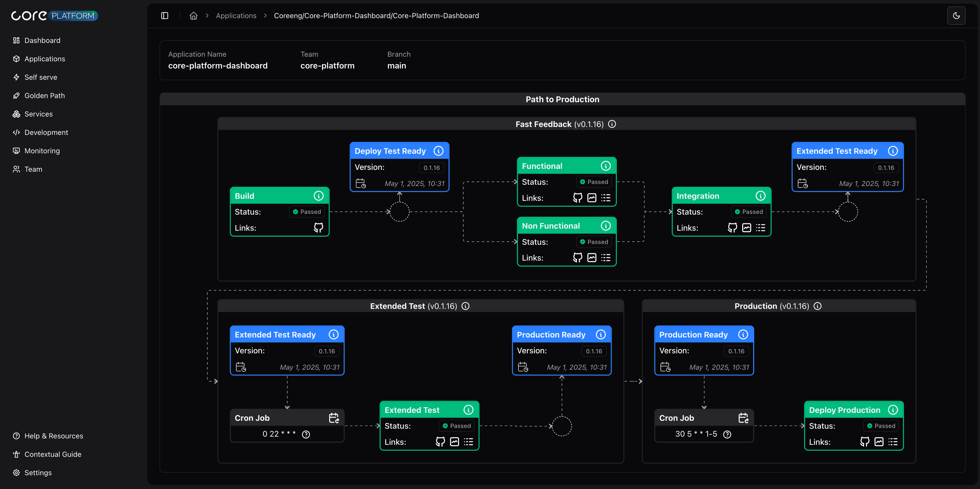Open info icon on Integration card
This screenshot has height=489, width=980.
coord(760,196)
